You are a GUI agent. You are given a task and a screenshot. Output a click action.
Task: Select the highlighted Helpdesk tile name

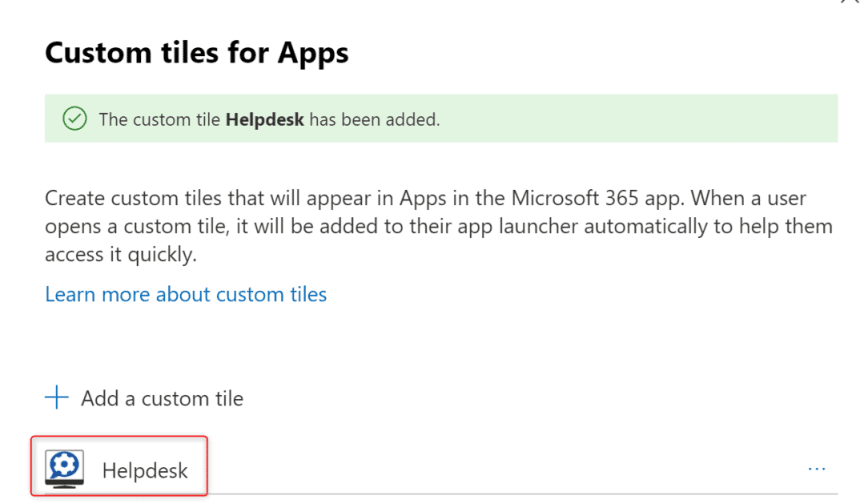pyautogui.click(x=145, y=470)
